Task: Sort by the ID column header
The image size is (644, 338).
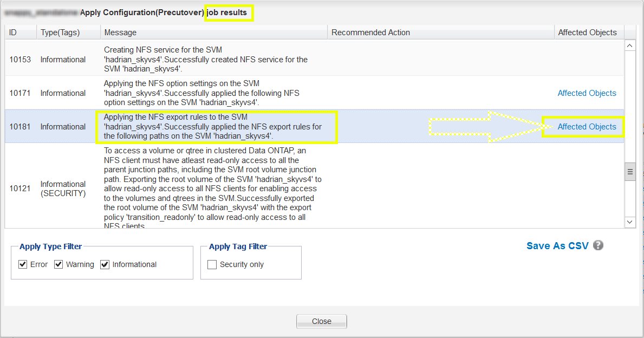Action: tap(21, 32)
